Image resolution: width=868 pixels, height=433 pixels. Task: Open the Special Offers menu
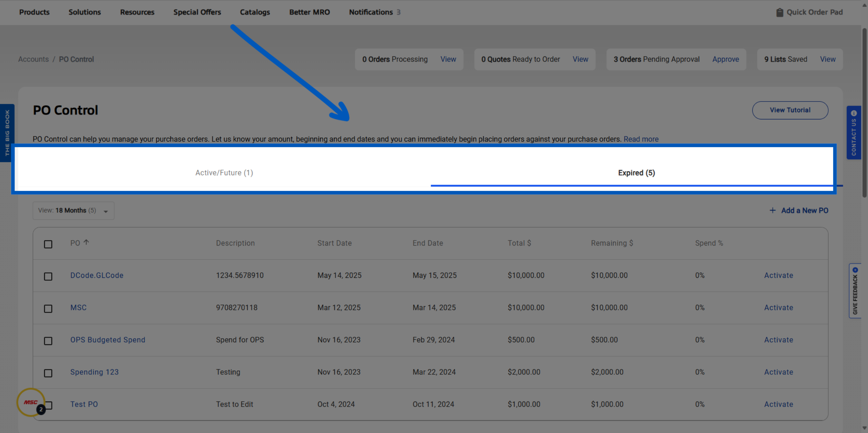197,12
